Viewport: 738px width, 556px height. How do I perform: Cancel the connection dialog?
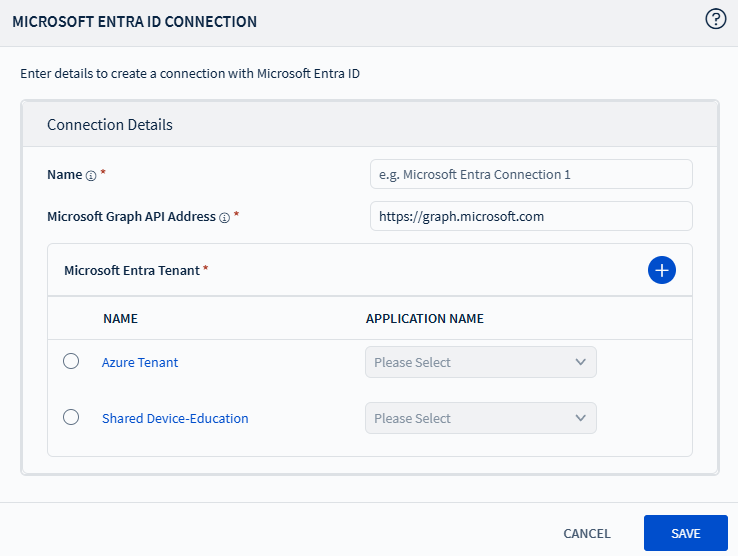[x=587, y=533]
